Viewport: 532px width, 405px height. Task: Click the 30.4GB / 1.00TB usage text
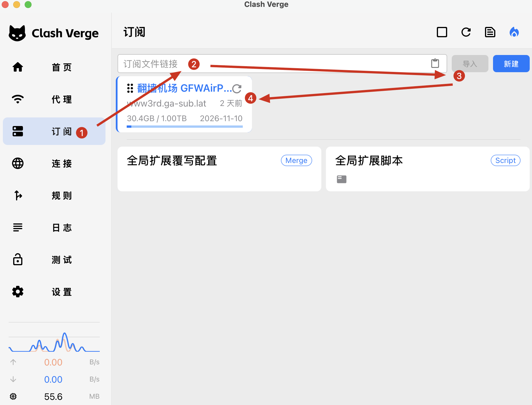157,118
